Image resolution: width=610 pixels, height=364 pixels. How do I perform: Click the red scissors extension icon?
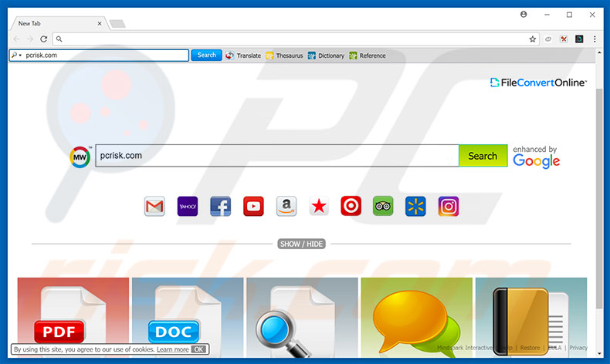point(564,39)
